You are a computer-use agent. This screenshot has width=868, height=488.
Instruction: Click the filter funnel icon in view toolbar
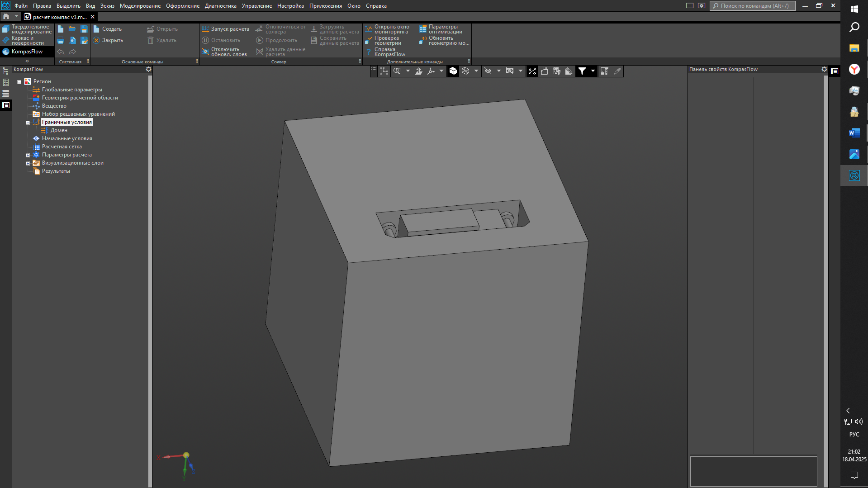point(582,71)
